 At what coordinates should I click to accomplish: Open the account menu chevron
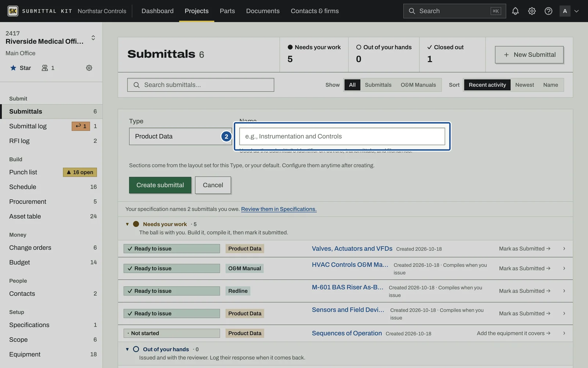point(577,11)
